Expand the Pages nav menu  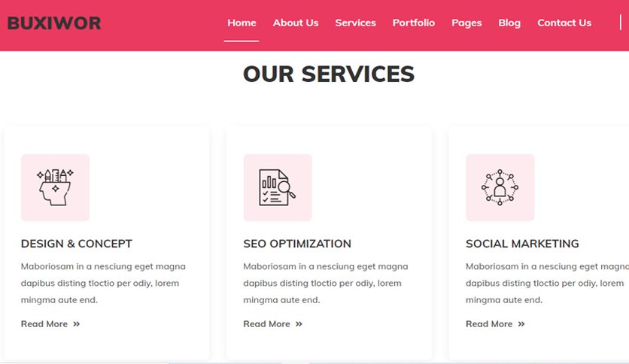[x=466, y=23]
